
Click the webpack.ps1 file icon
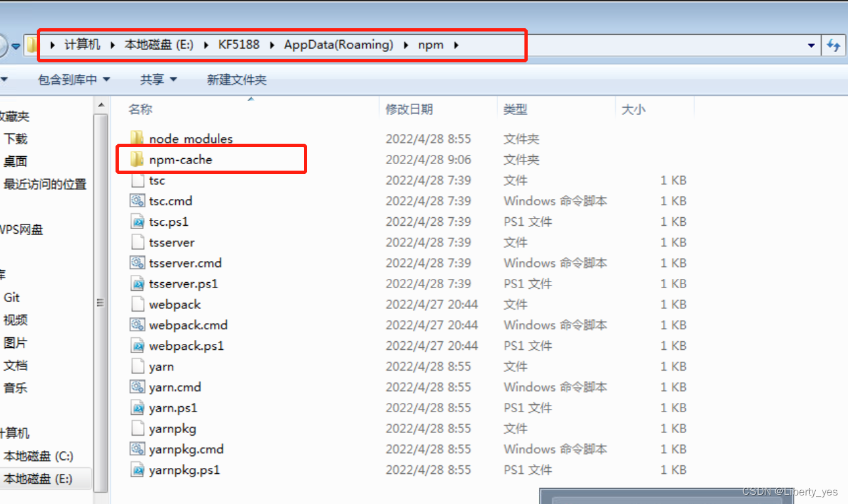(x=137, y=346)
